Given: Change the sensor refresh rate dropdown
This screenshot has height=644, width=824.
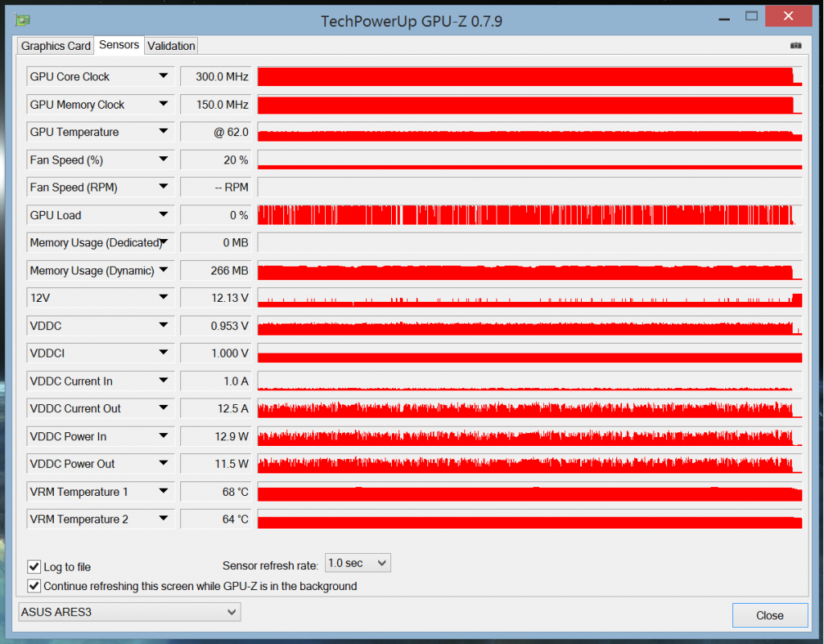Looking at the screenshot, I should 358,563.
